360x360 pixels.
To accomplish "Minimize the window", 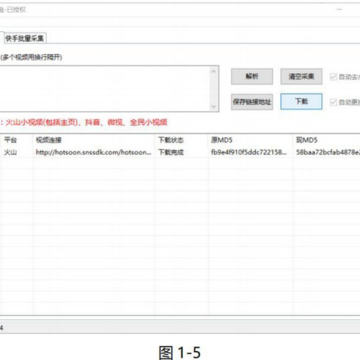I will 339,10.
